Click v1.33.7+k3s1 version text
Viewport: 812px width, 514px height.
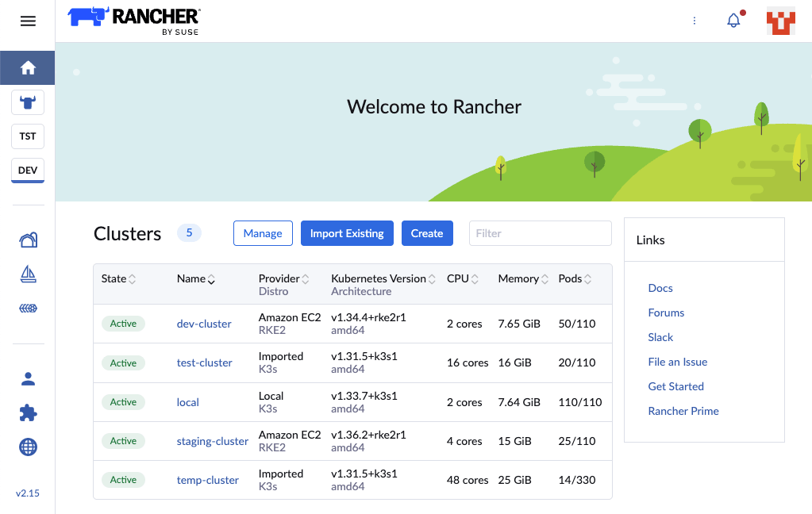(x=364, y=396)
